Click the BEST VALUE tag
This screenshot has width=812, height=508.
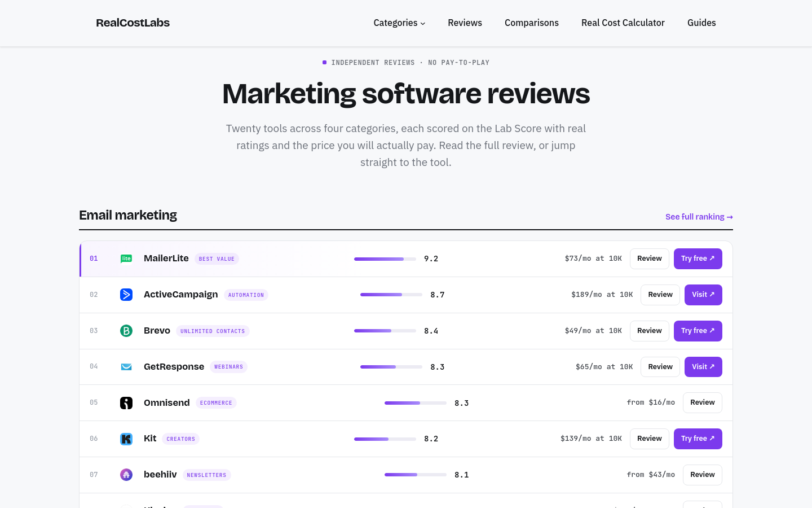[x=217, y=259]
